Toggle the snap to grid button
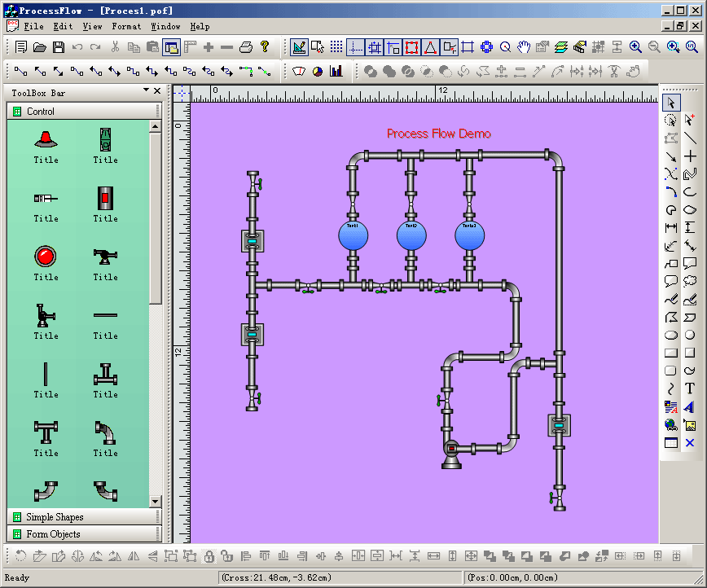Image resolution: width=707 pixels, height=588 pixels. pyautogui.click(x=374, y=47)
